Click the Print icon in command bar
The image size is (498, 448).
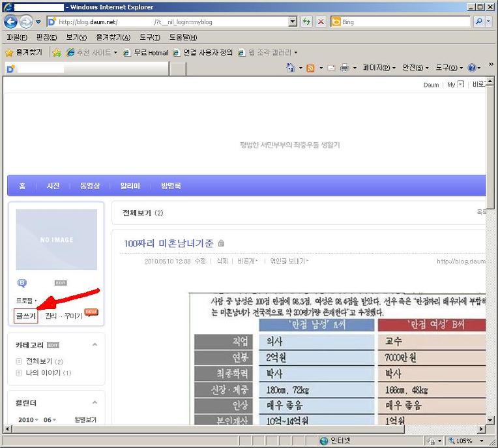345,68
